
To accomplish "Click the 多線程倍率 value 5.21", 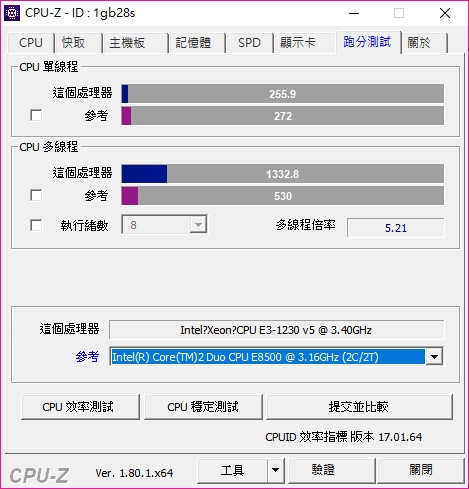I will (x=396, y=228).
